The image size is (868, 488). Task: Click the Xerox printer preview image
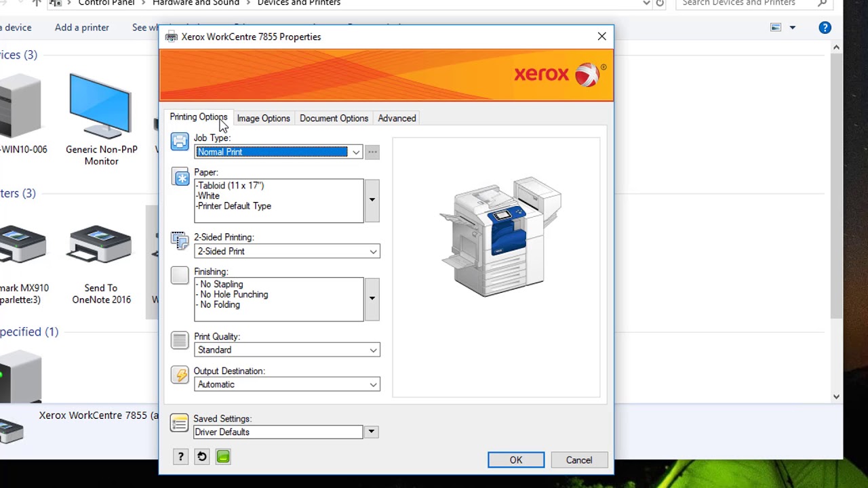[x=500, y=236]
